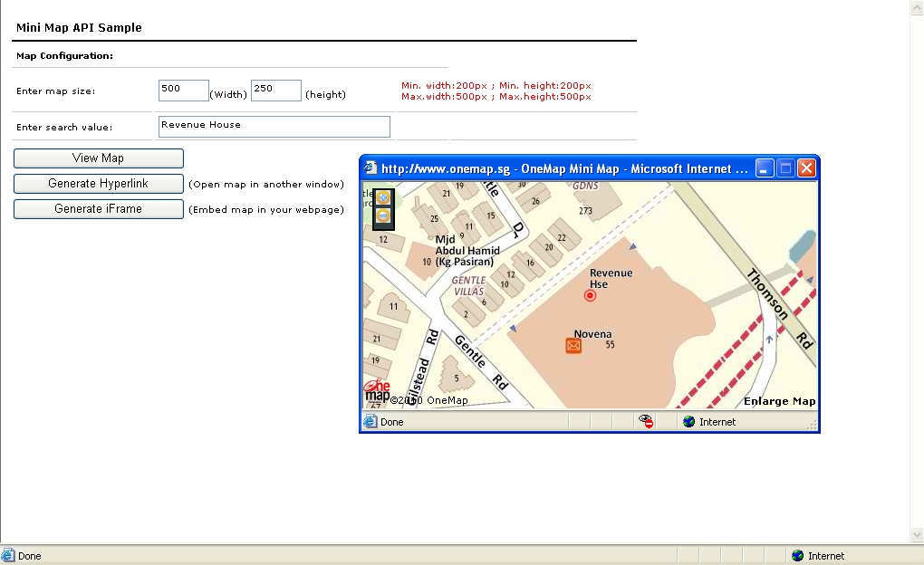Zoom out using the map minus icon
This screenshot has width=924, height=565.
click(383, 216)
